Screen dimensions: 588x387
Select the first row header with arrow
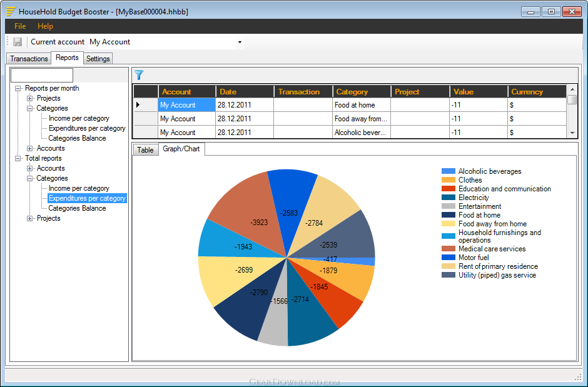[146, 105]
